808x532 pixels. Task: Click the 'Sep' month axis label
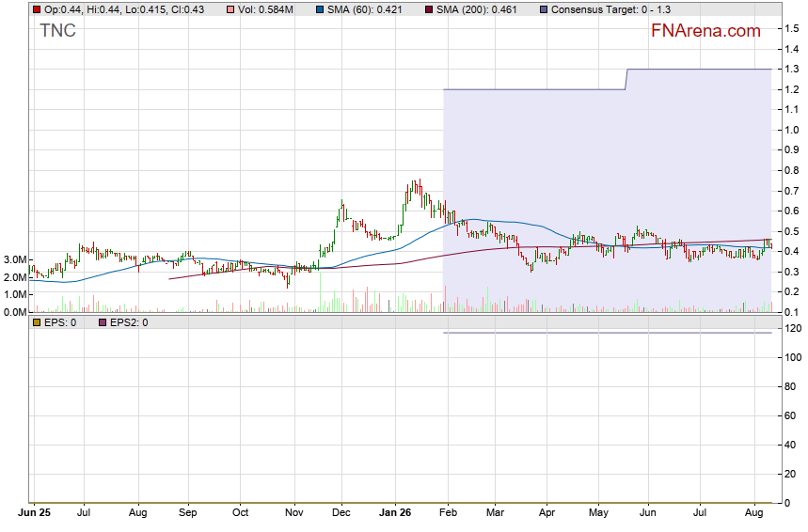187,513
